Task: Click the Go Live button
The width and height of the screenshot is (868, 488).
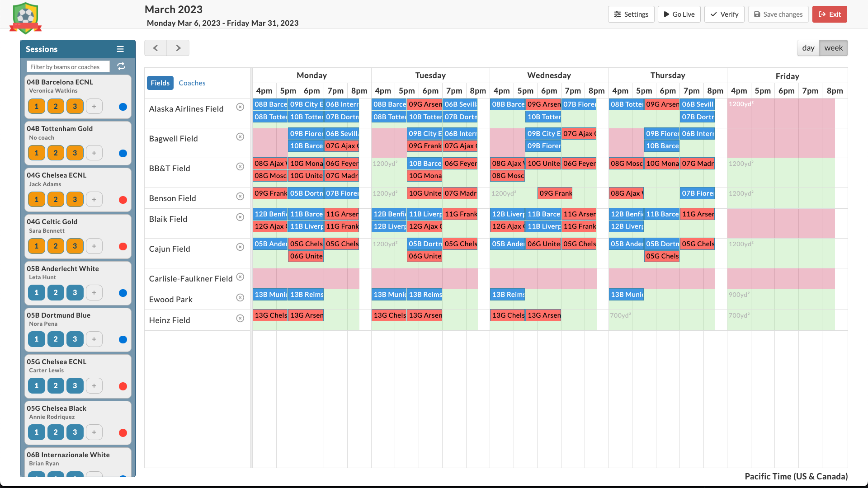Action: point(679,14)
